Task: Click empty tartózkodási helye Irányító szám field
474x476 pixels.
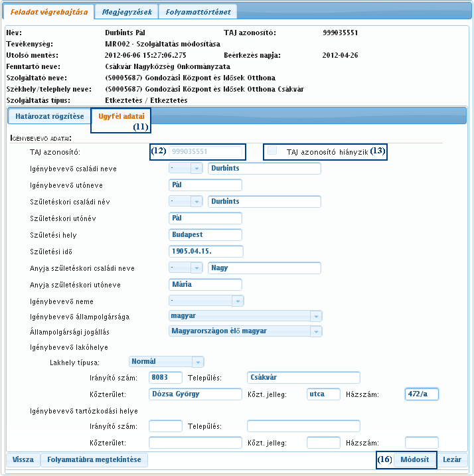Action: (x=165, y=426)
